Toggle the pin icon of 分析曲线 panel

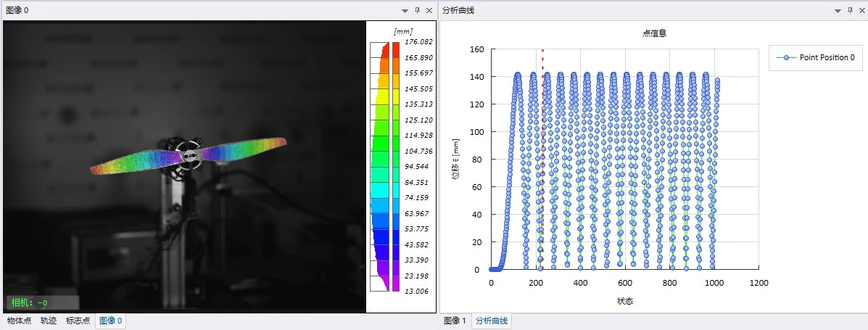pos(851,11)
